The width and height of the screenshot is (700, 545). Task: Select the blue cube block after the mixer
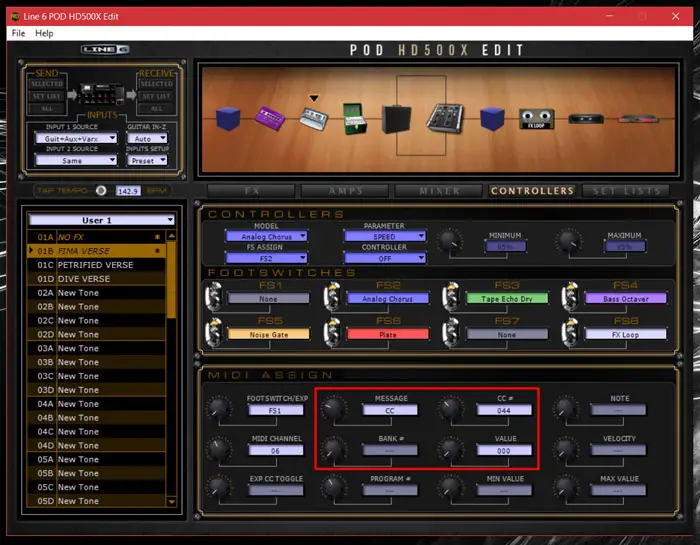tap(492, 119)
